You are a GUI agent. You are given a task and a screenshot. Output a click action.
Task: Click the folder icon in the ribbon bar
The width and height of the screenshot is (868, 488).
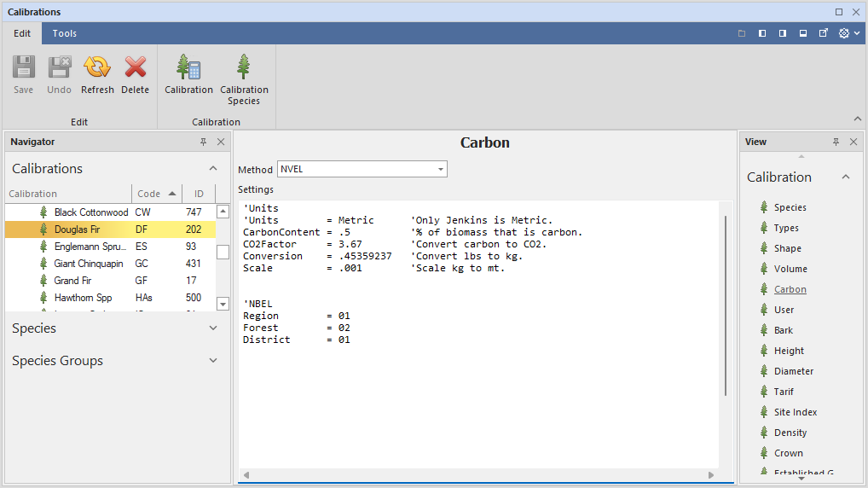[742, 33]
